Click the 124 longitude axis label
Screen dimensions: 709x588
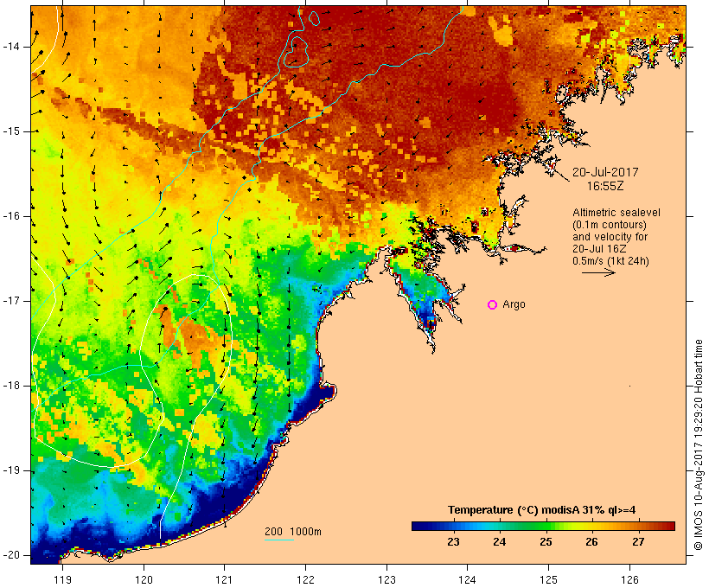pyautogui.click(x=467, y=579)
